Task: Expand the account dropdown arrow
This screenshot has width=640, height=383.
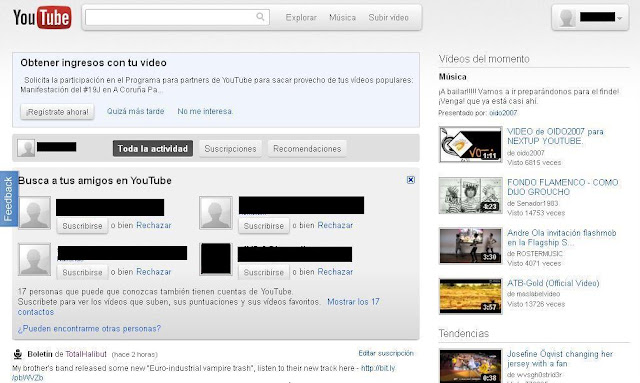Action: [x=620, y=18]
